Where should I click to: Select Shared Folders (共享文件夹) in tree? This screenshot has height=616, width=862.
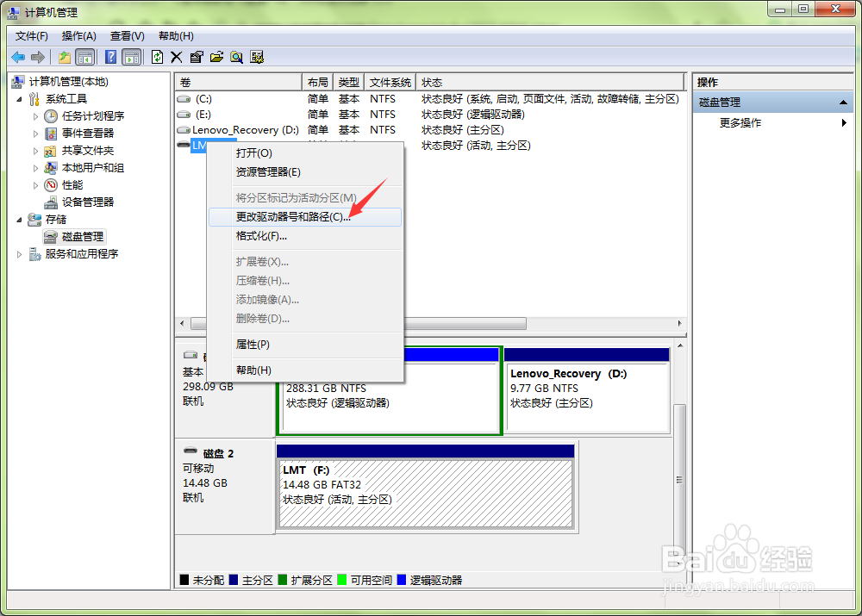88,151
